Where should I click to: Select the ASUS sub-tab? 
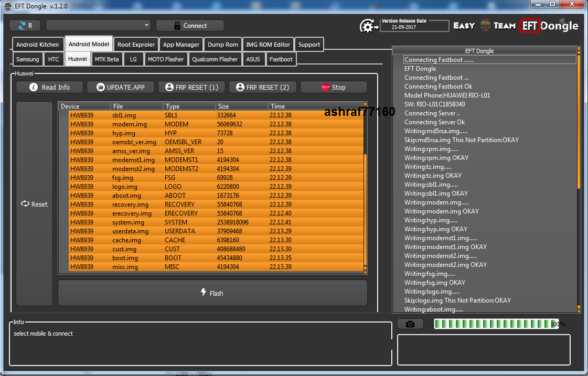coord(253,59)
